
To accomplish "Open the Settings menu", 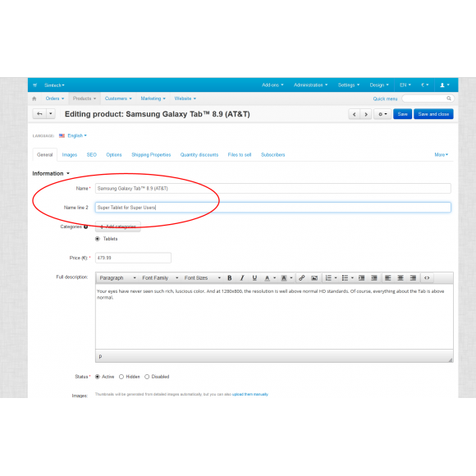I will pos(349,85).
